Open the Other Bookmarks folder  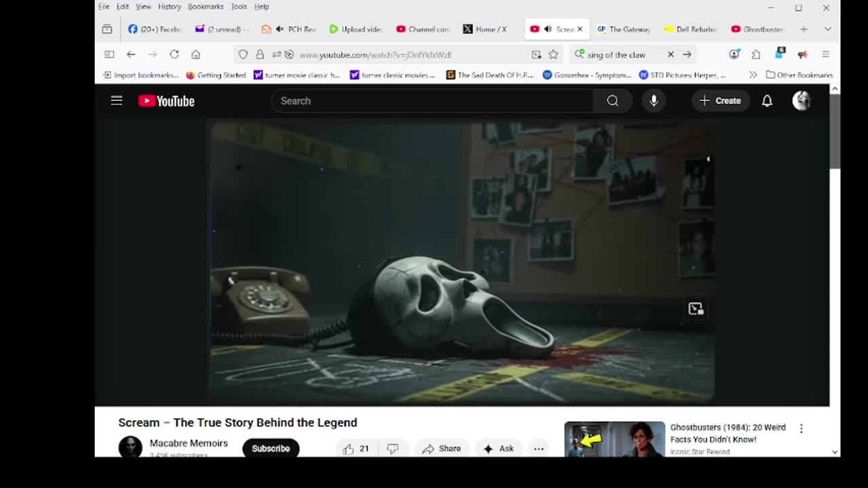(x=800, y=75)
